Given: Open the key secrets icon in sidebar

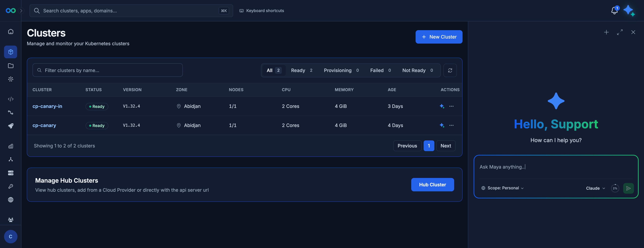Looking at the screenshot, I should (11, 186).
